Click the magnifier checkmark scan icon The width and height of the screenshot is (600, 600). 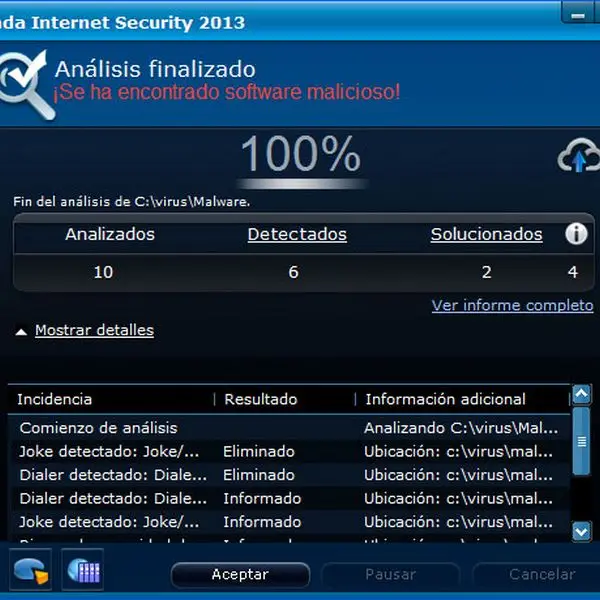[x=26, y=85]
